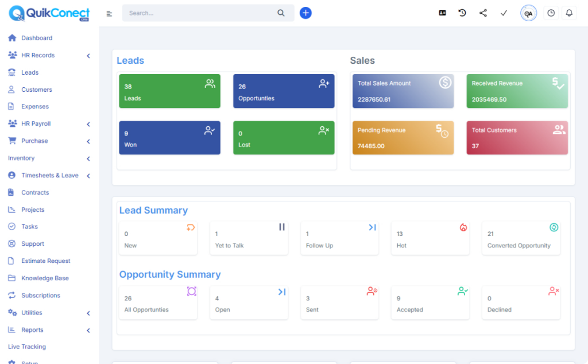The width and height of the screenshot is (588, 364).
Task: Click the Expenses document icon
Action: 11,106
